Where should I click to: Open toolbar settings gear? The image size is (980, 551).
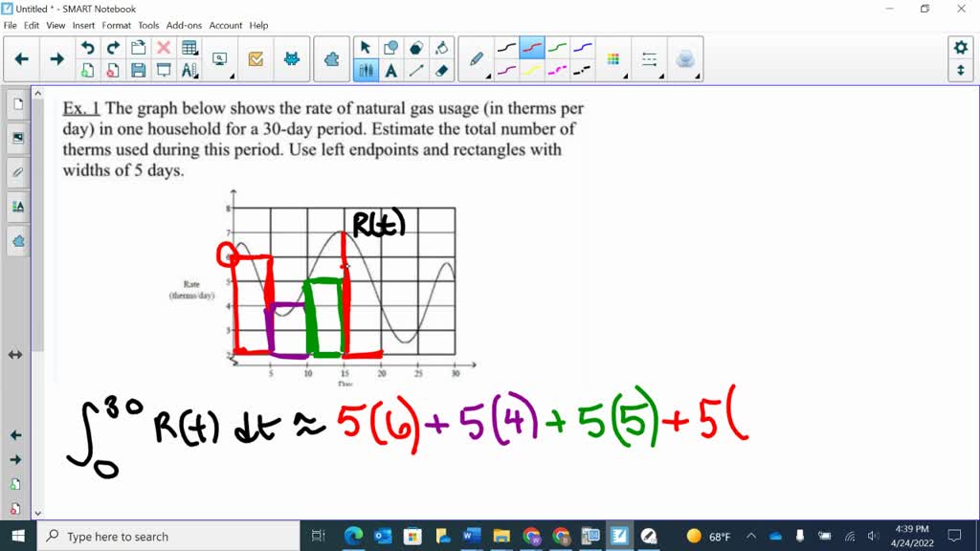961,48
